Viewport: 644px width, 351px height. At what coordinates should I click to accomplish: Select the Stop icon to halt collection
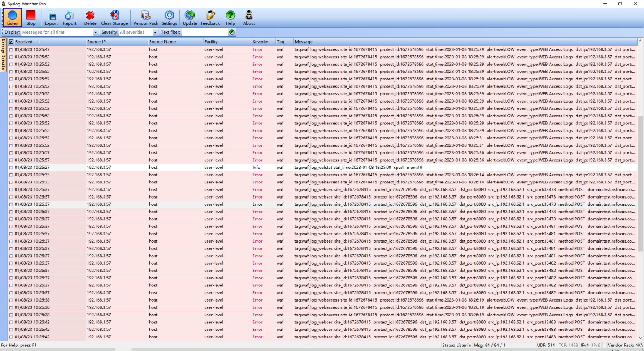pos(31,18)
